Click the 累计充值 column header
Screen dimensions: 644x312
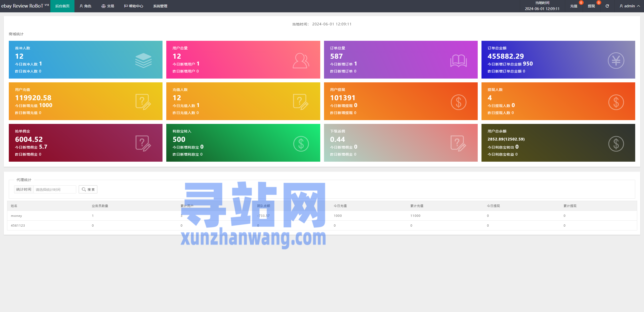pyautogui.click(x=417, y=206)
